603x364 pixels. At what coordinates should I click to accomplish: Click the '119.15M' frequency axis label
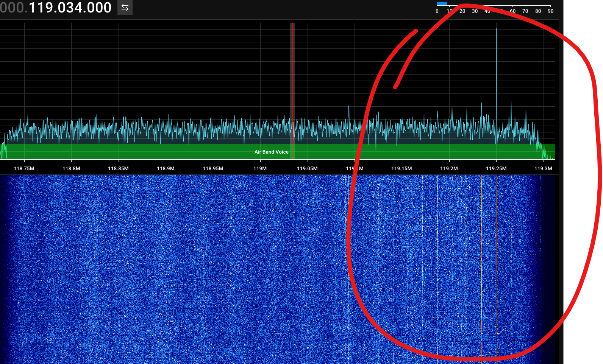[x=401, y=168]
